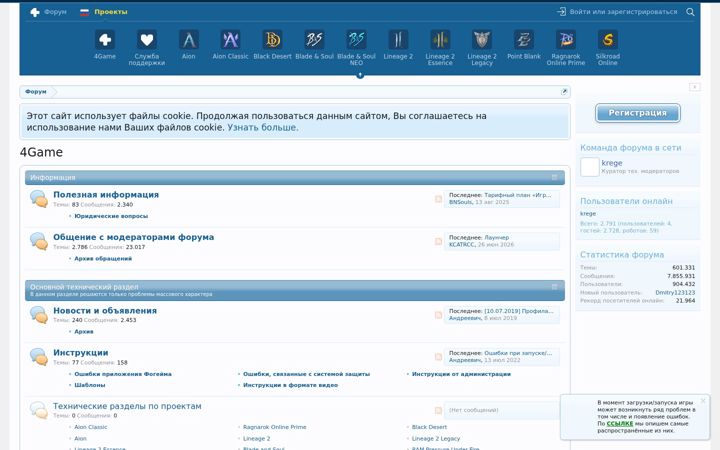
Task: Click Войти или зарегистрироваться
Action: click(x=623, y=12)
